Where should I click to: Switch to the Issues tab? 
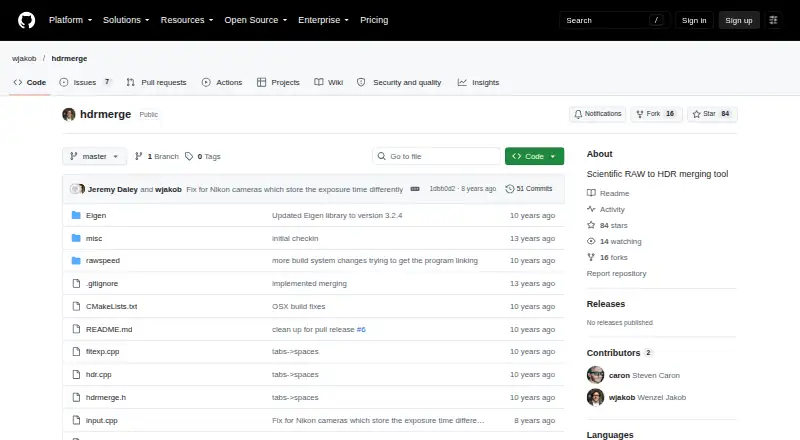[85, 82]
